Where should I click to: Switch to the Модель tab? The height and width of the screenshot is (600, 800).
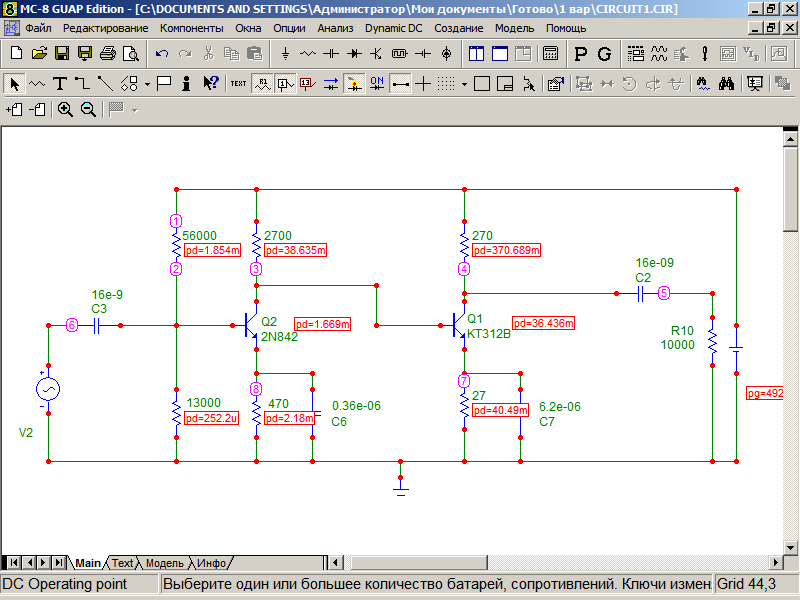tap(165, 563)
